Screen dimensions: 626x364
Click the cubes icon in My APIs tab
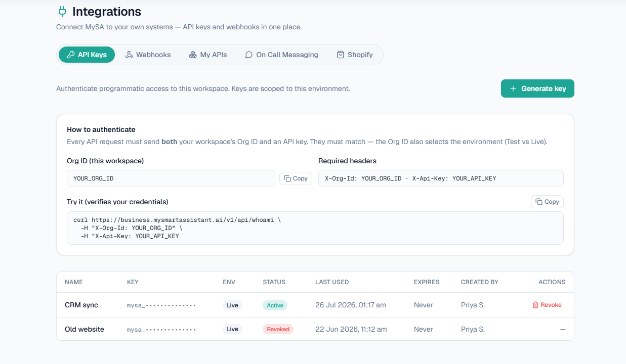click(x=193, y=55)
